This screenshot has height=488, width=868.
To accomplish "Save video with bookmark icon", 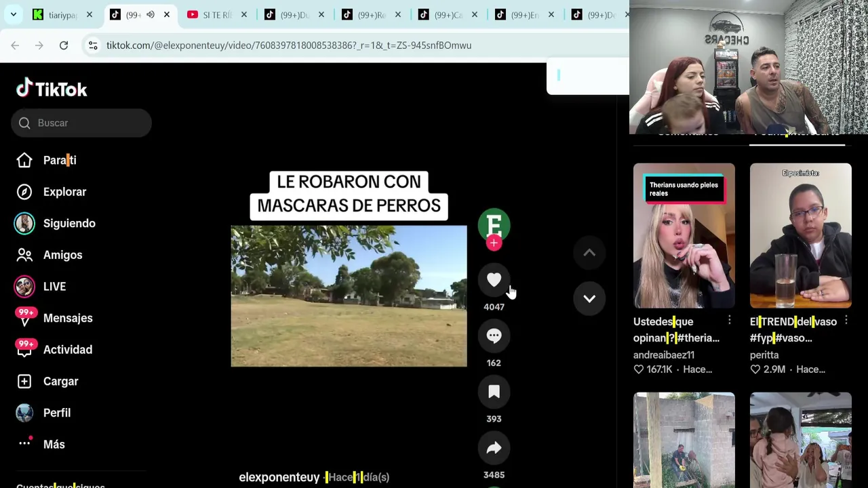I will (x=494, y=392).
